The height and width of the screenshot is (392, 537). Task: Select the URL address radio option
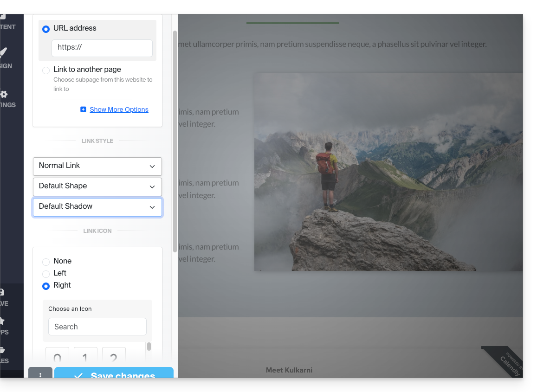pyautogui.click(x=46, y=29)
